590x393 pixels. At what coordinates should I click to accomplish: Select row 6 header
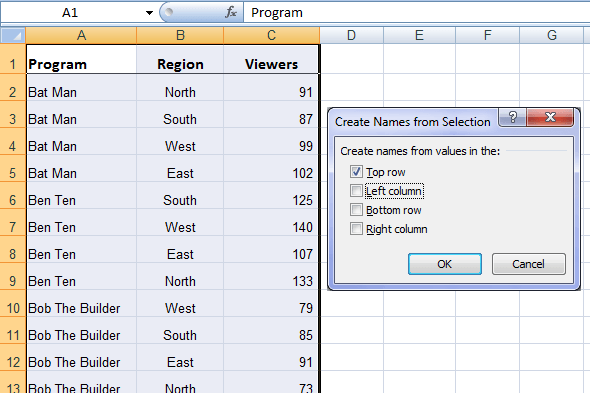tap(13, 200)
